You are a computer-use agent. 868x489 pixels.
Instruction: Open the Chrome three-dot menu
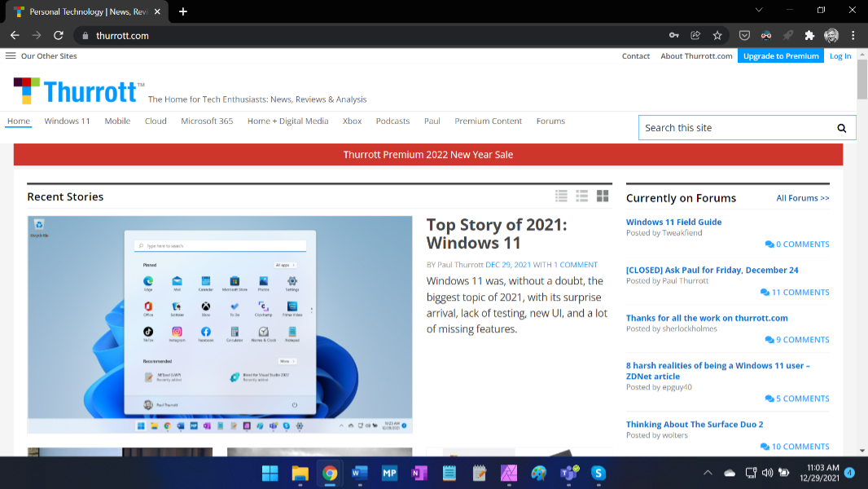853,36
